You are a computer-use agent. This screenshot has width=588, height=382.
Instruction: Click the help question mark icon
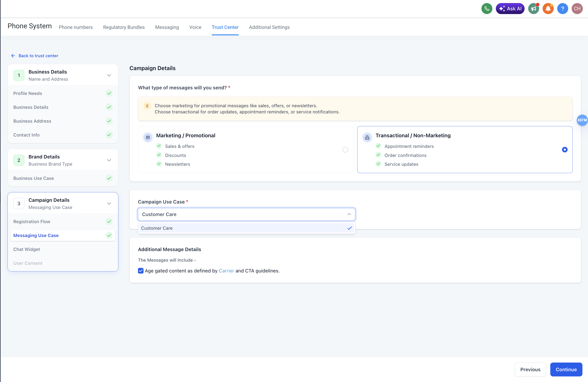coord(562,9)
